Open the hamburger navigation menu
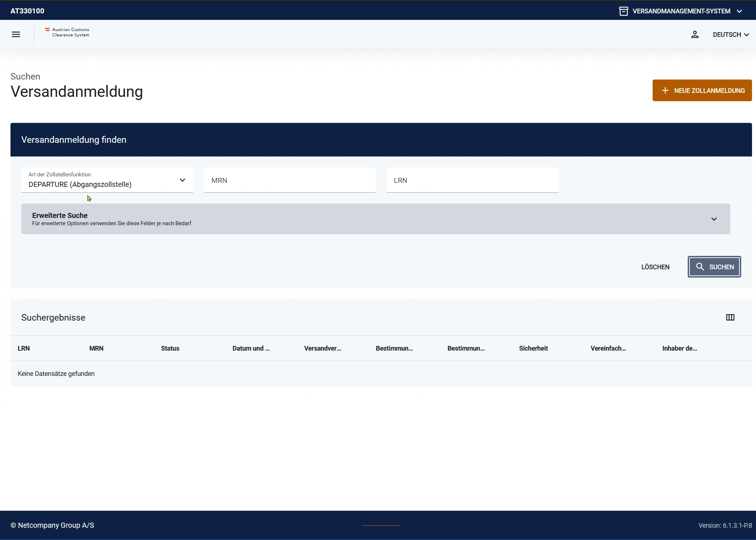The height and width of the screenshot is (540, 756). click(x=16, y=34)
